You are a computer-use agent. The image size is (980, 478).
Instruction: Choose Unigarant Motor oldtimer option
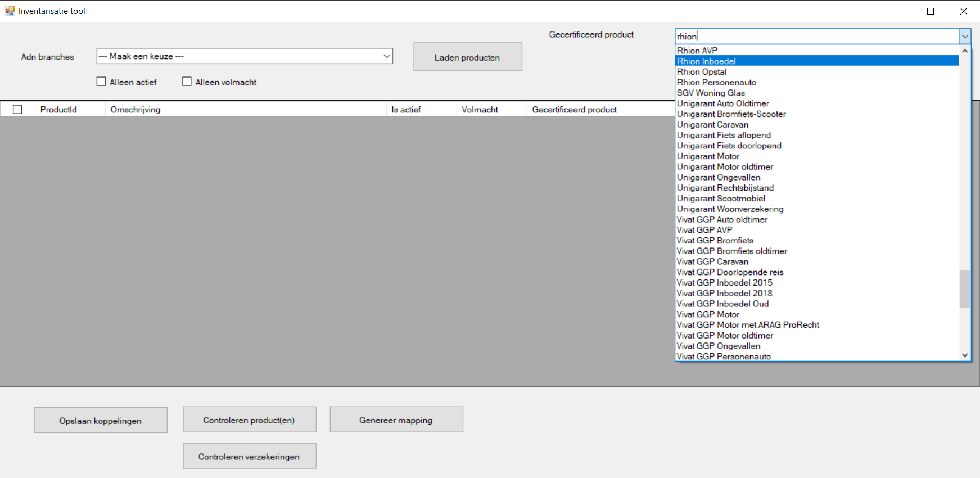click(817, 167)
